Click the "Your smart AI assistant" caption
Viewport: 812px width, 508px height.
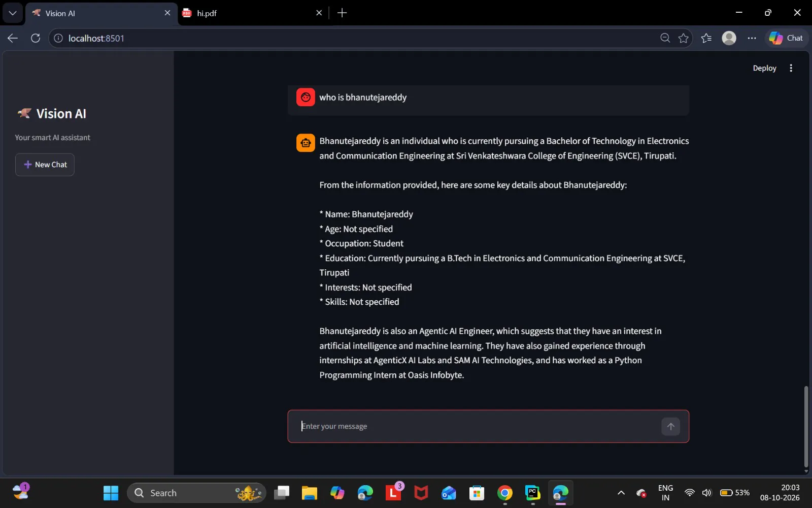click(x=52, y=138)
